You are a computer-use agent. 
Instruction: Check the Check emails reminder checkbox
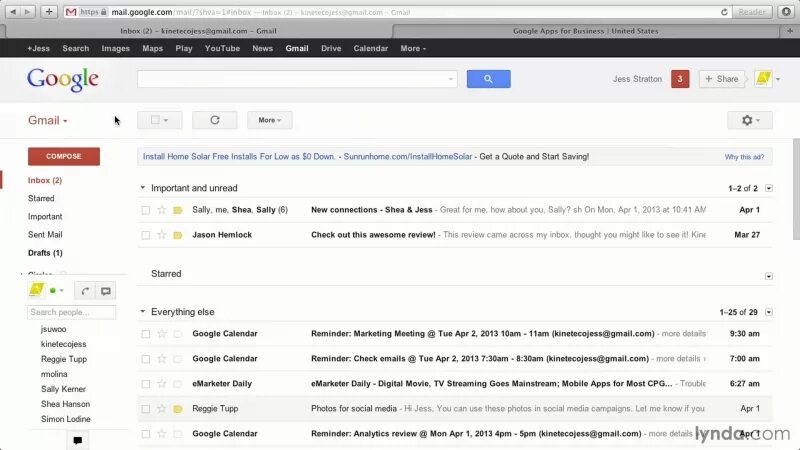tap(146, 359)
